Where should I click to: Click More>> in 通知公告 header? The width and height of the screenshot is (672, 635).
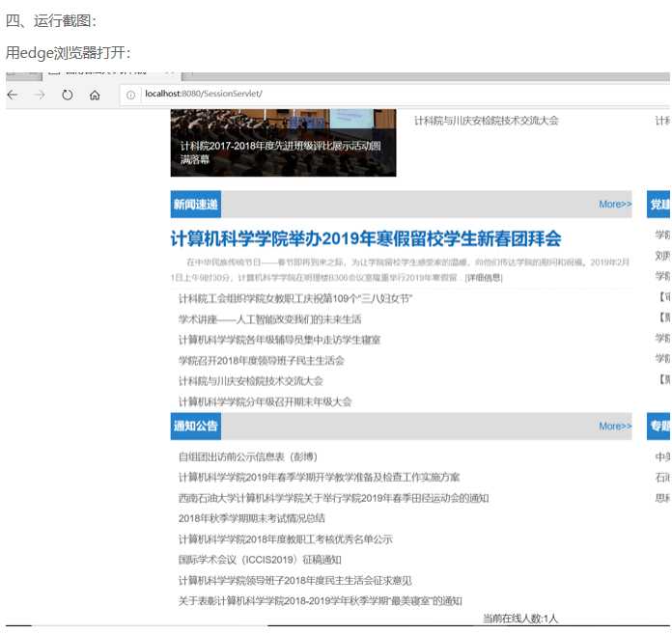pos(615,427)
